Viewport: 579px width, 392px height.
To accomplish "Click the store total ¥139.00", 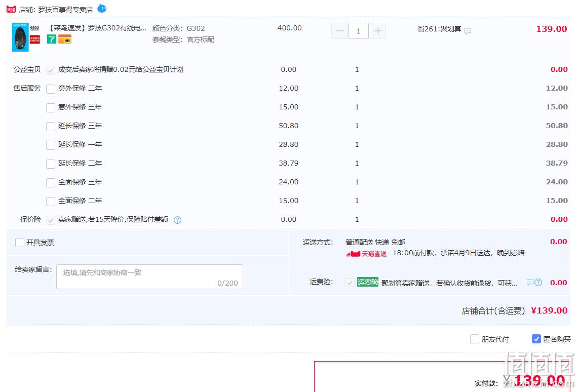I will click(549, 310).
